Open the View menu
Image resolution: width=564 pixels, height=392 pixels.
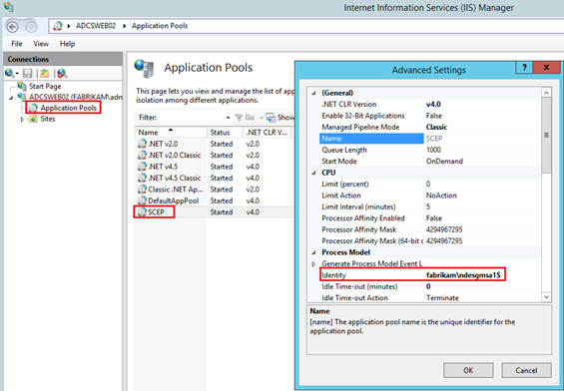coord(41,44)
